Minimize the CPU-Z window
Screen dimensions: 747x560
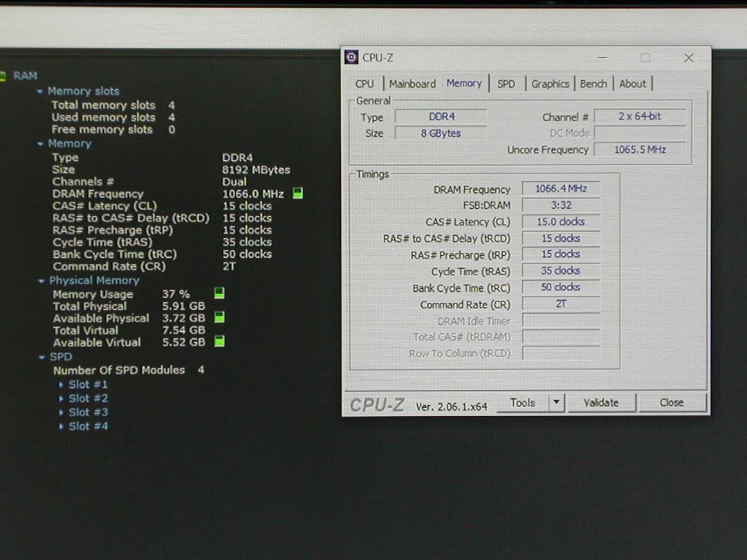coord(602,57)
